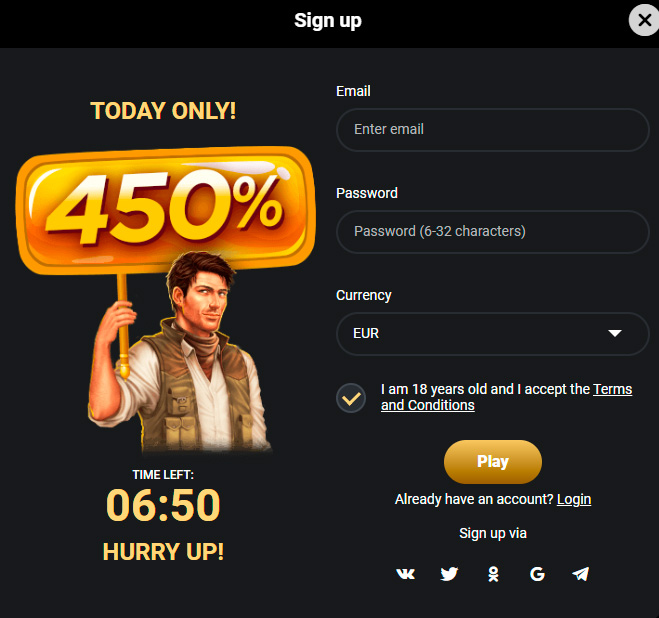Sign up via the Twitter bird icon
The height and width of the screenshot is (618, 659).
(x=449, y=574)
